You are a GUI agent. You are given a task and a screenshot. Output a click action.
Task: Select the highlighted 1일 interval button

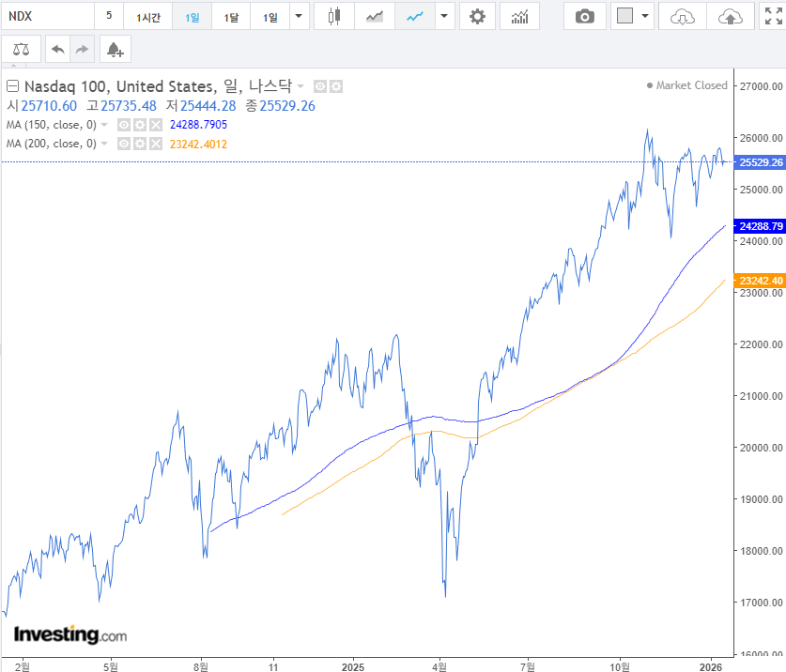click(192, 17)
